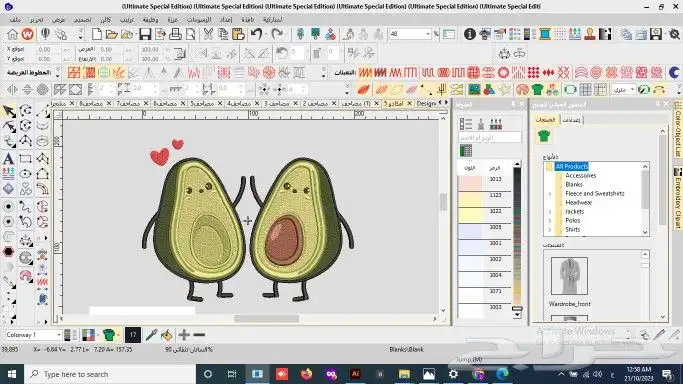The image size is (683, 384).
Task: Redo the last undone action
Action: click(x=277, y=34)
